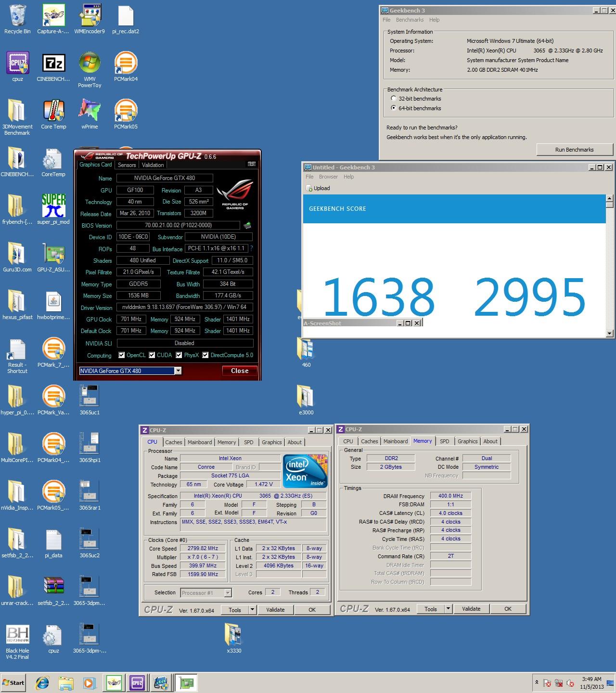Show hidden system tray icons
The image size is (616, 693).
click(537, 682)
